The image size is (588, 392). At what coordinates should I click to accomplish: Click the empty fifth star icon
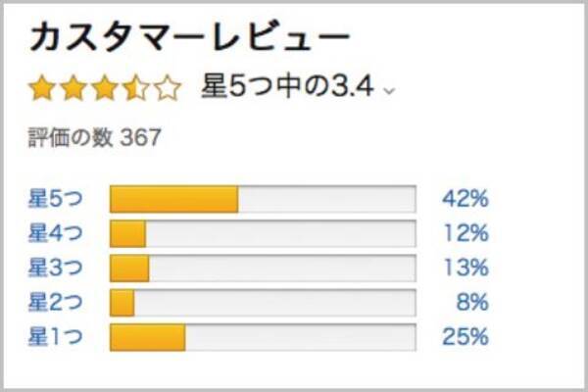click(x=168, y=89)
